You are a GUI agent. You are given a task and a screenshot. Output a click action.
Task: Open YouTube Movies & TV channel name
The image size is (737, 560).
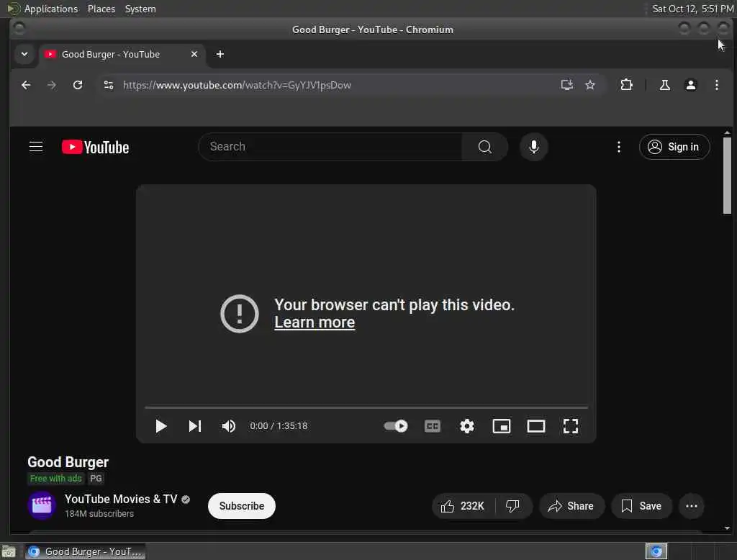[x=121, y=499]
